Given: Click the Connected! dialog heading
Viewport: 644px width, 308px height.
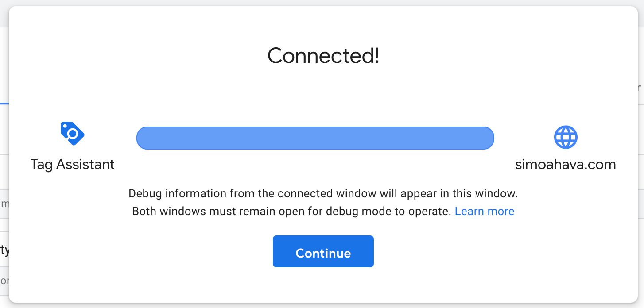Looking at the screenshot, I should click(x=323, y=56).
